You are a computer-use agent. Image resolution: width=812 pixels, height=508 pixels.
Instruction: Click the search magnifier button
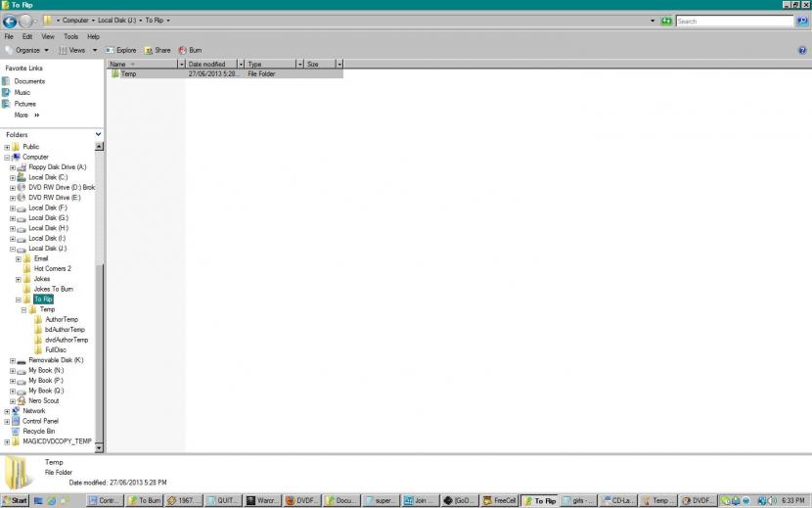[x=802, y=21]
